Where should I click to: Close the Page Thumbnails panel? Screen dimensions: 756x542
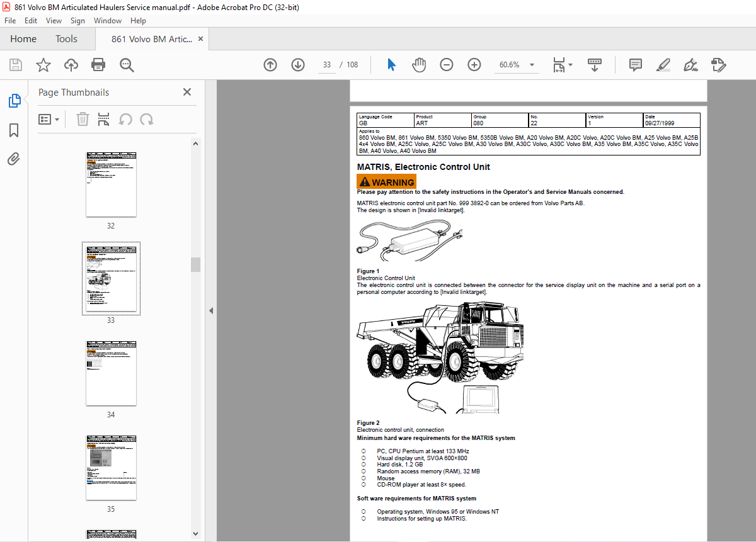[187, 92]
